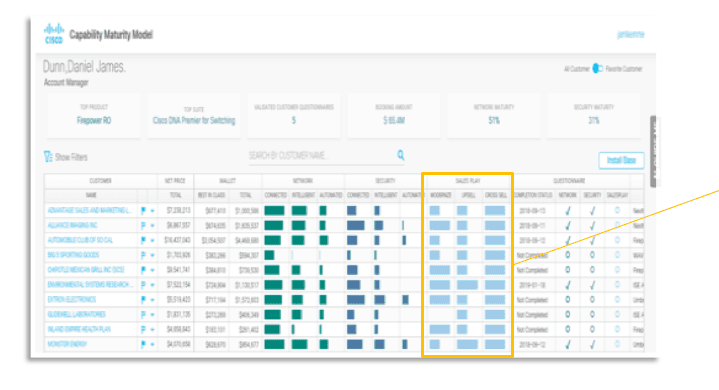Expand dropdown arrow for Advantage Sales row

click(152, 211)
